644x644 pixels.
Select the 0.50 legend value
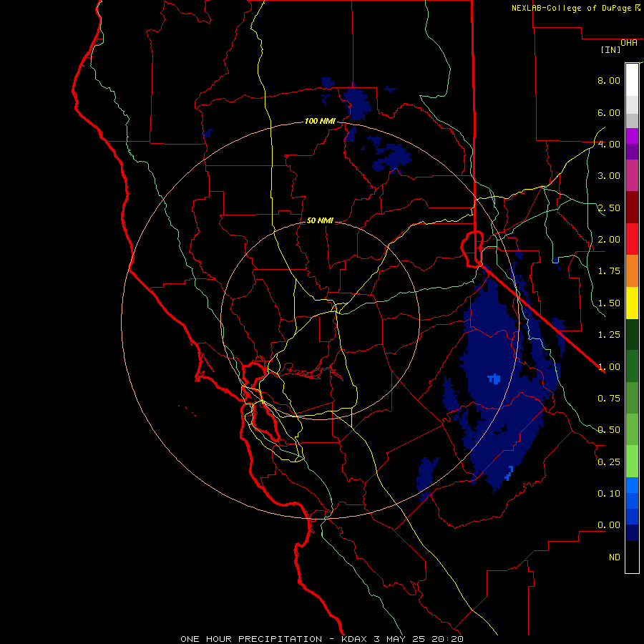(x=609, y=430)
